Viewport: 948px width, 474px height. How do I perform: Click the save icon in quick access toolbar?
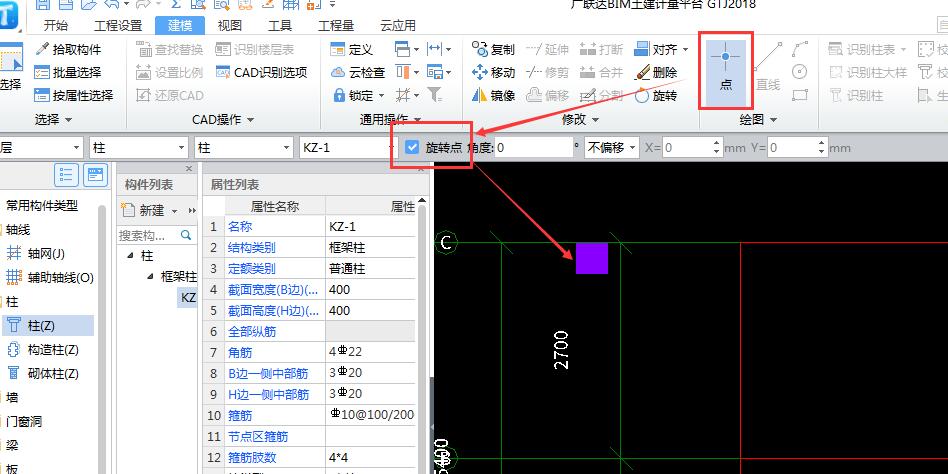point(42,4)
